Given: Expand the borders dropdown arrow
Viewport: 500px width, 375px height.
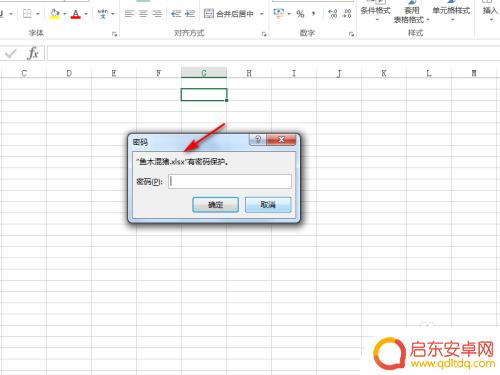Looking at the screenshot, I should 37,14.
